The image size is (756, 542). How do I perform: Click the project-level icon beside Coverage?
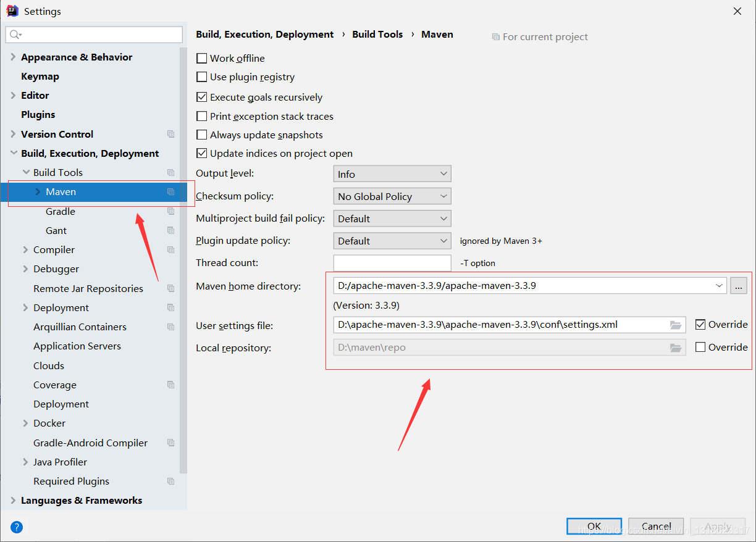(171, 385)
